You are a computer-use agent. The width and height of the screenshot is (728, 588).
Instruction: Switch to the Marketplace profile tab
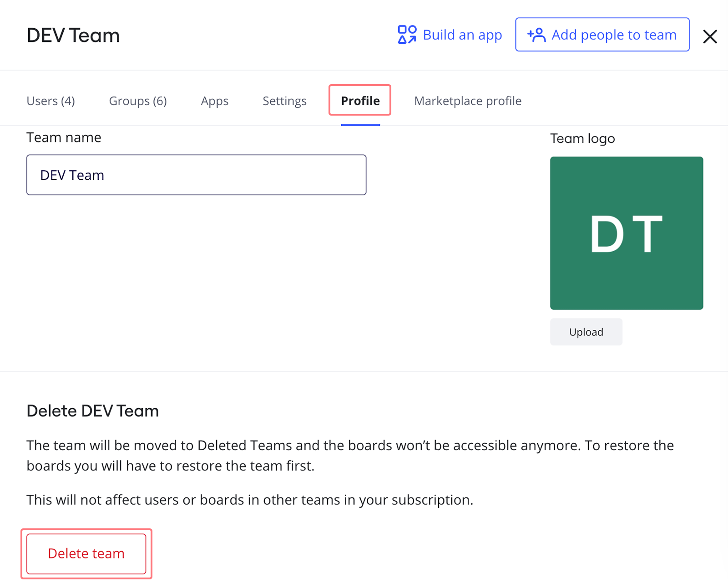tap(468, 101)
